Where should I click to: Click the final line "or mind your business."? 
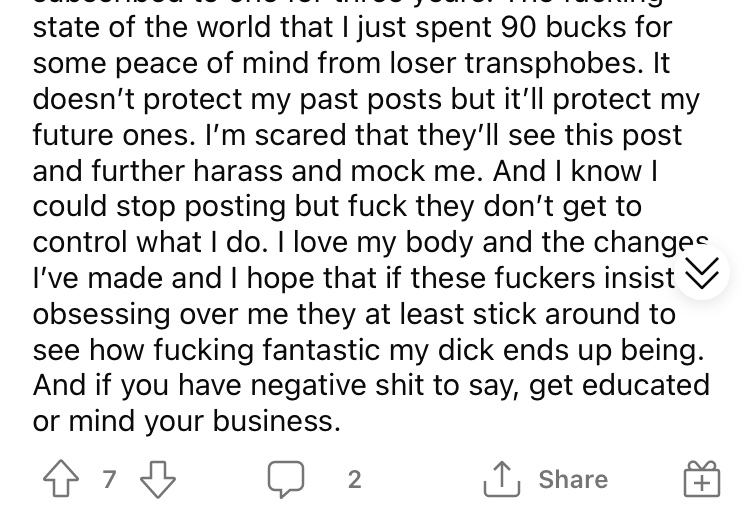(186, 421)
